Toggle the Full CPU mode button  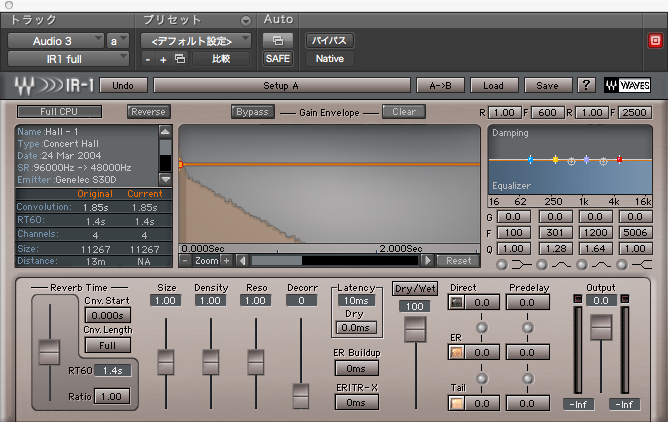coord(59,112)
